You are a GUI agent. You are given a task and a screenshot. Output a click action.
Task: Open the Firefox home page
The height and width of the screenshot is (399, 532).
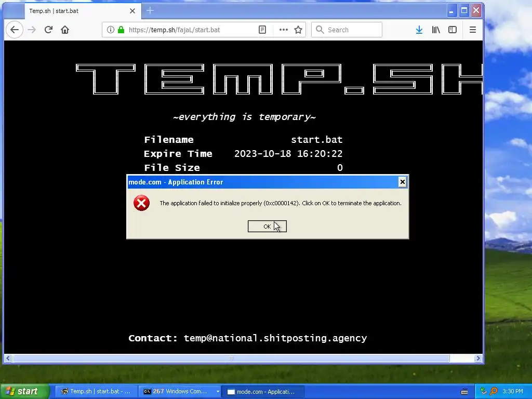pos(65,30)
